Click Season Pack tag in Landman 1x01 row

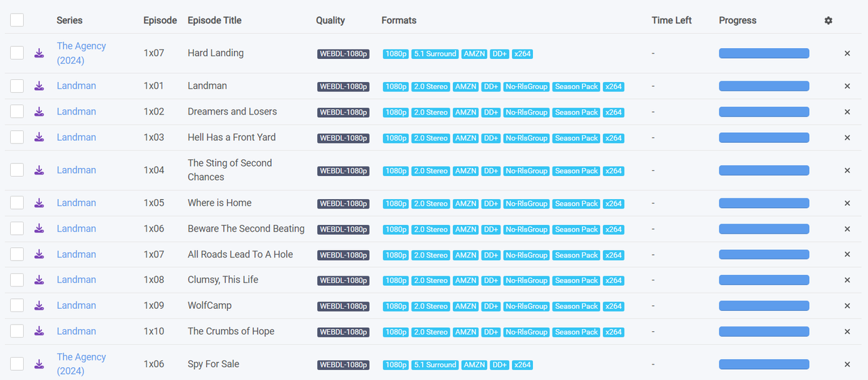[x=576, y=87]
